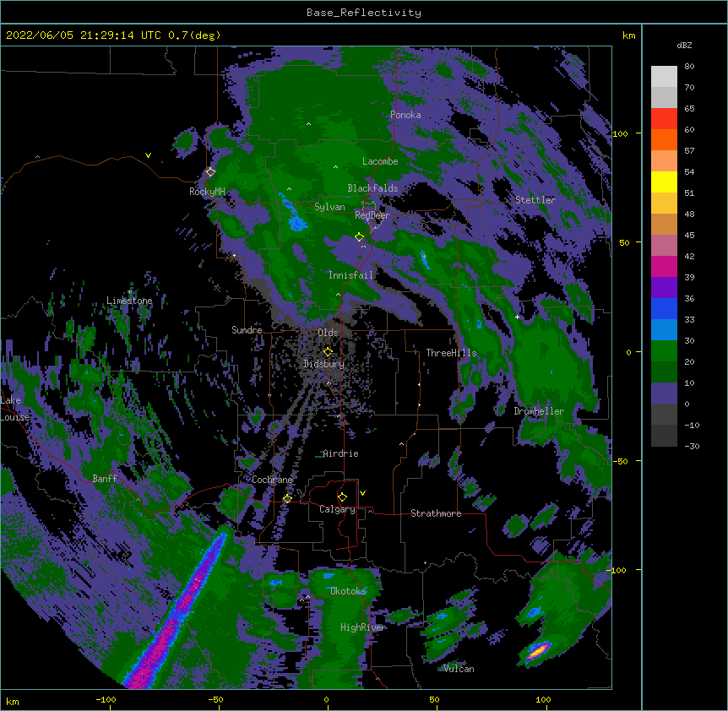Select the magenta 39-42 dBZ legend swatch
Image resolution: width=728 pixels, height=711 pixels.
tap(664, 267)
